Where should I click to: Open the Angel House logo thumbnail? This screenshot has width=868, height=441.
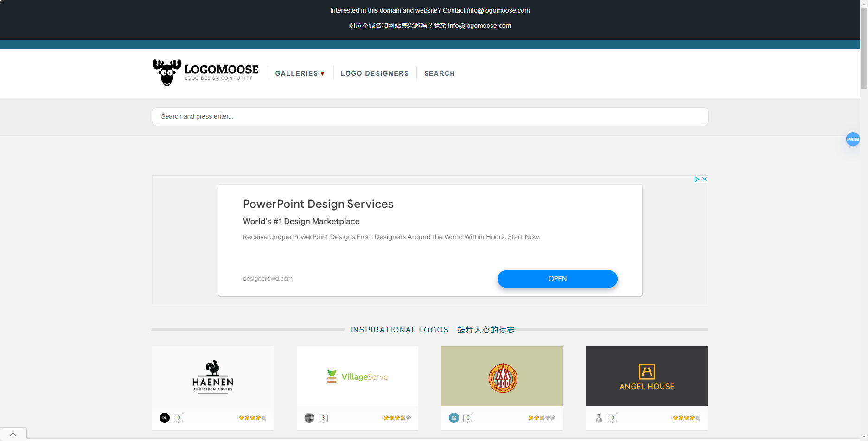coord(647,376)
